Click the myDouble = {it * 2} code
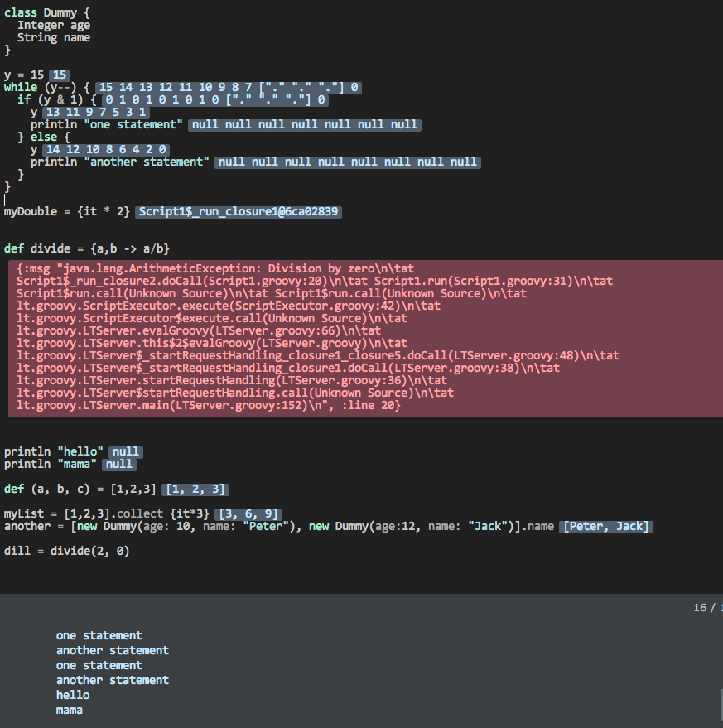This screenshot has height=728, width=723. pyautogui.click(x=66, y=212)
